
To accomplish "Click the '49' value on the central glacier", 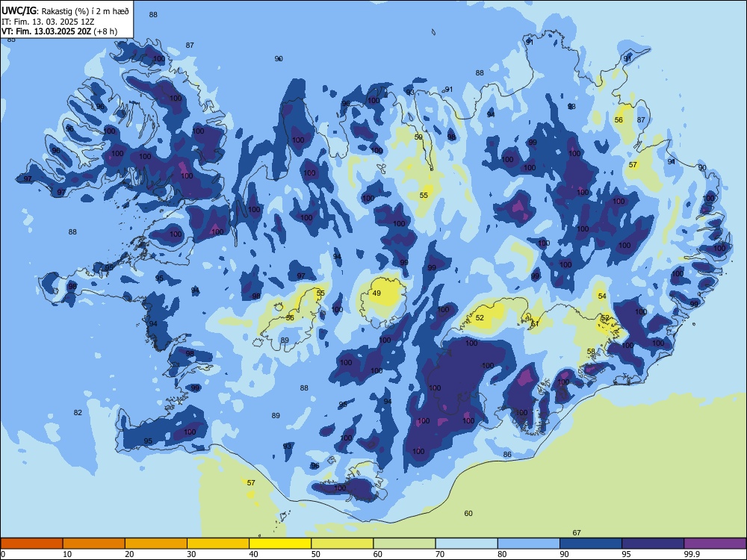I will (x=376, y=293).
